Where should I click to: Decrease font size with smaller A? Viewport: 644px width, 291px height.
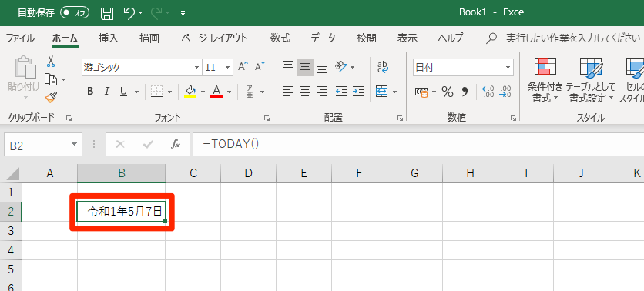260,66
